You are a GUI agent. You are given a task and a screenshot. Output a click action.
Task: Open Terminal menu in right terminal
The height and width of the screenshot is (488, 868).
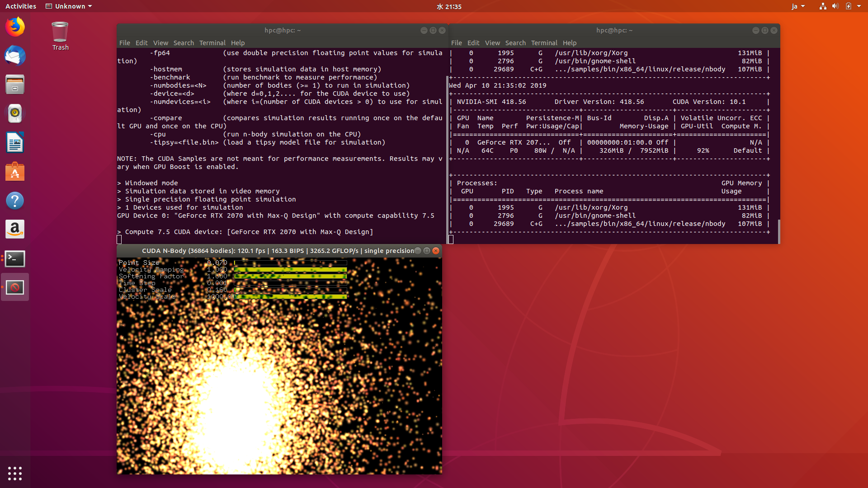544,43
